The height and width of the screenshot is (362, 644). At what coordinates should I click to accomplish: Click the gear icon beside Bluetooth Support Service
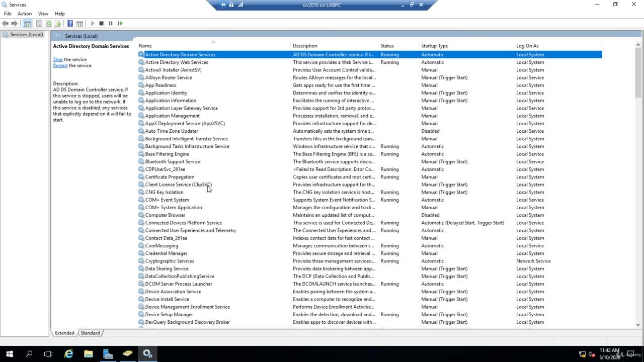(141, 161)
